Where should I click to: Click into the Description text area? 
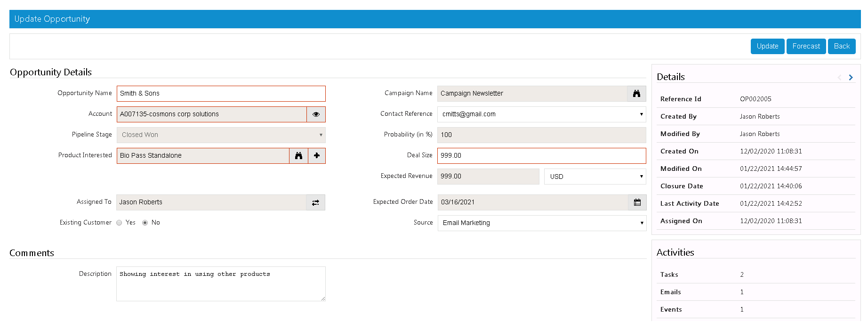click(x=221, y=284)
